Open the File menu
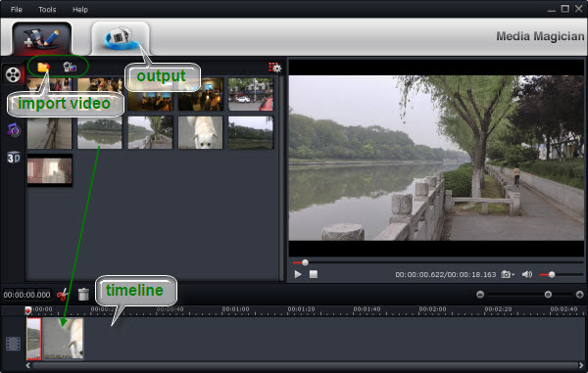Viewport: 588px width, 373px height. pos(16,10)
